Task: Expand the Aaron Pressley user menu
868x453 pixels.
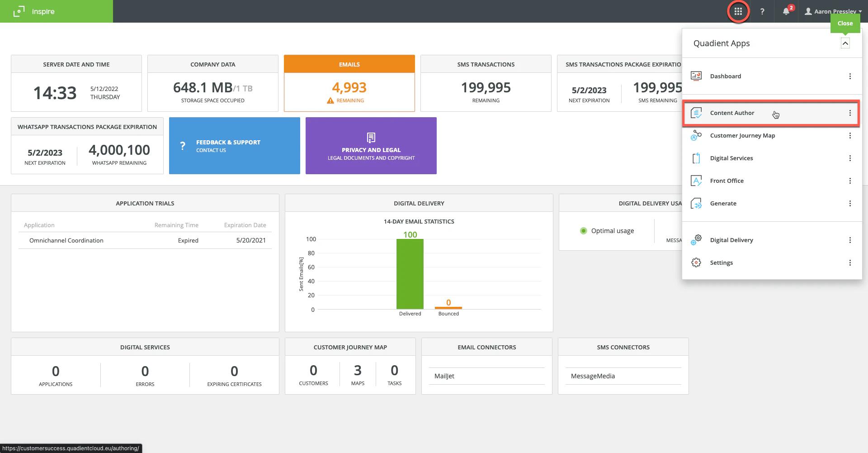Action: [833, 11]
